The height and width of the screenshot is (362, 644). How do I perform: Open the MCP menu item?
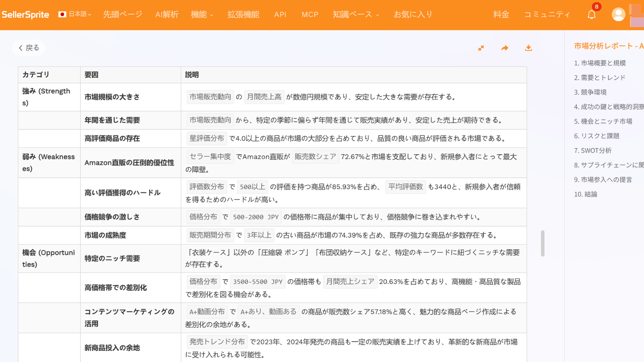310,15
